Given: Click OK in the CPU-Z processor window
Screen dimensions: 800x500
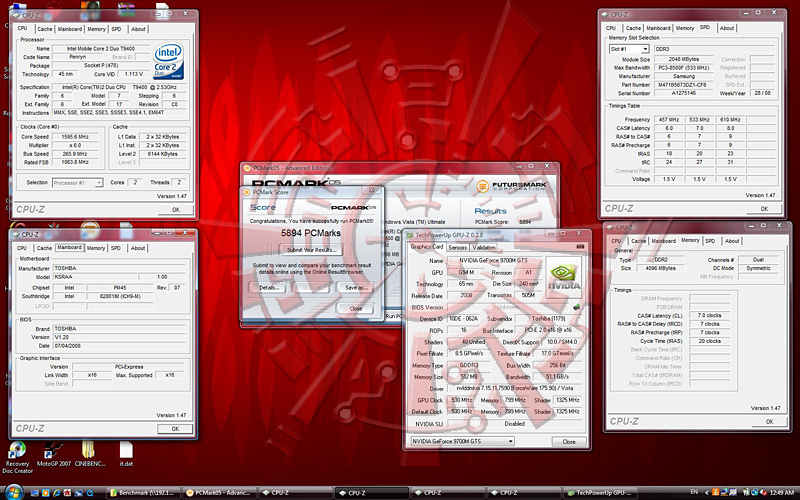Looking at the screenshot, I should [x=176, y=210].
